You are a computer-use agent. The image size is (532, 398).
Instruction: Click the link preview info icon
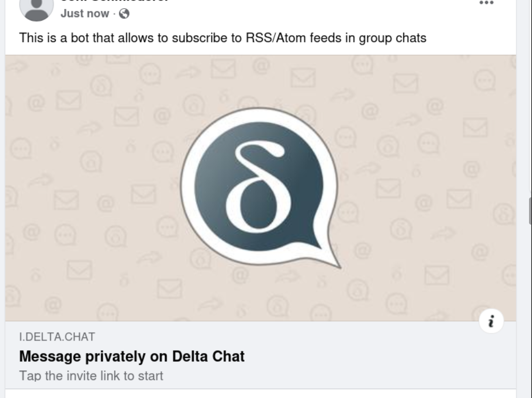click(491, 321)
